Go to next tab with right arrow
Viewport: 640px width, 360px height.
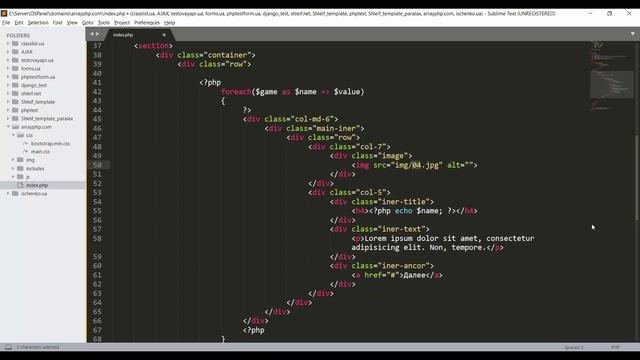(x=98, y=34)
